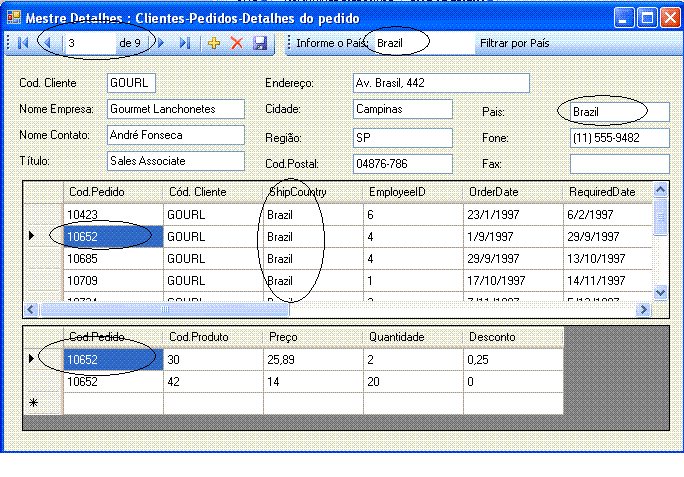The width and height of the screenshot is (684, 477).
Task: Move to next record arrow
Action: (161, 43)
